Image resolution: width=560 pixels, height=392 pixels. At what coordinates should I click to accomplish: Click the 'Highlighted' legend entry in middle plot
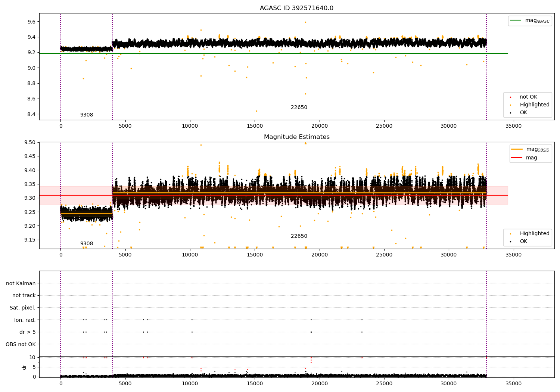tap(530, 234)
